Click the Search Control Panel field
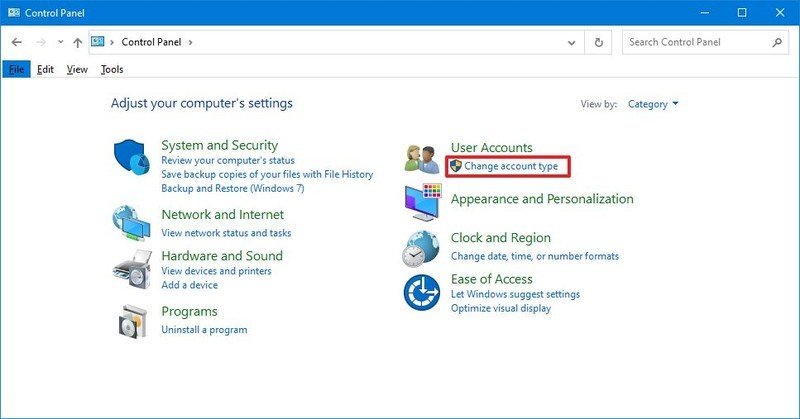 [x=705, y=42]
